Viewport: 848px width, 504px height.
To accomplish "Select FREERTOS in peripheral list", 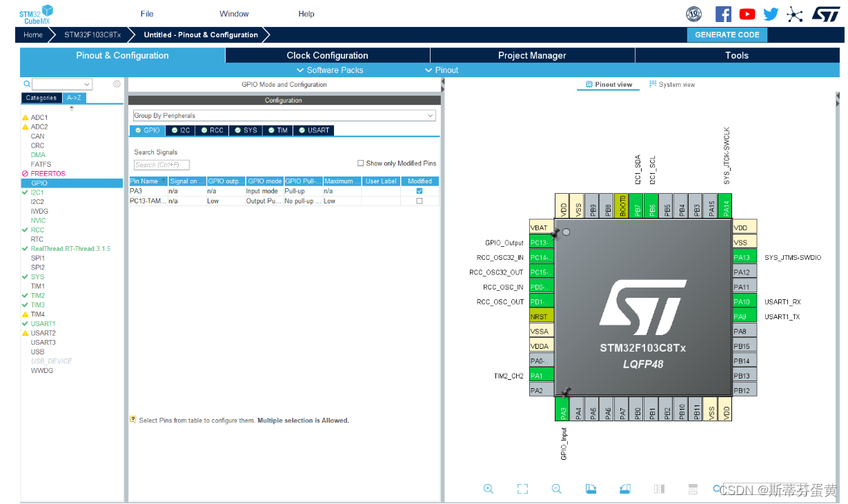I will coord(48,174).
